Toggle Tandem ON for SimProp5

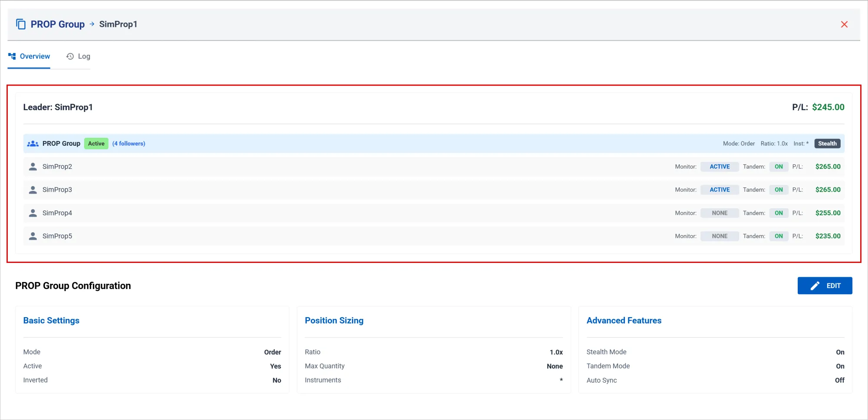click(779, 236)
